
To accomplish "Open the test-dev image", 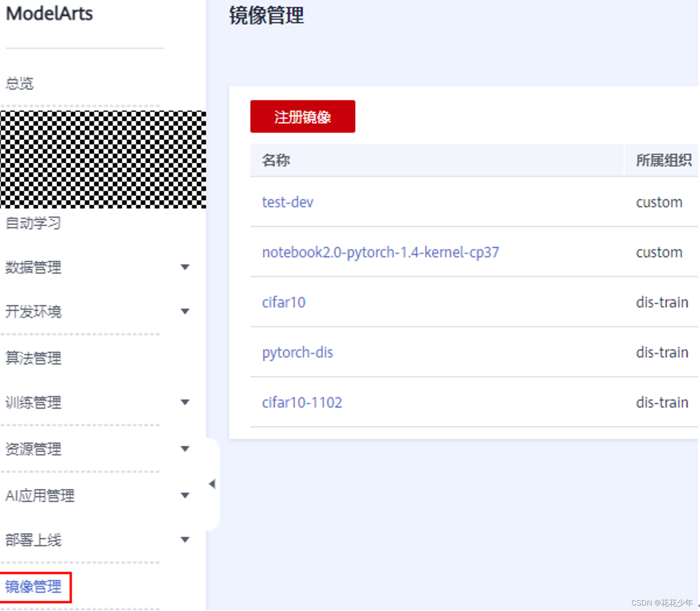I will [288, 202].
